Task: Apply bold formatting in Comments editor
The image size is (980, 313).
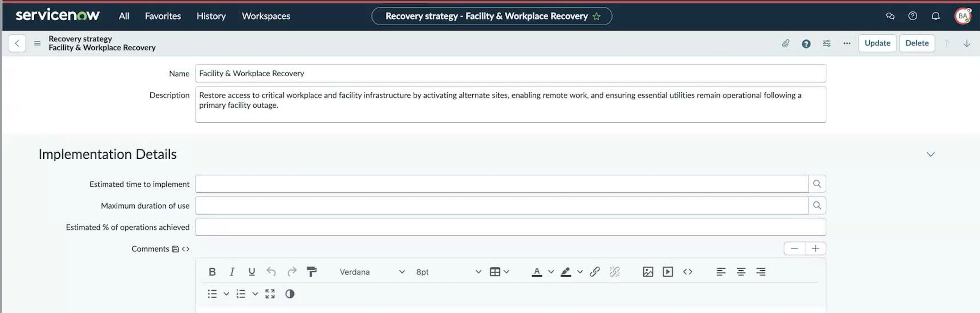Action: [x=212, y=272]
